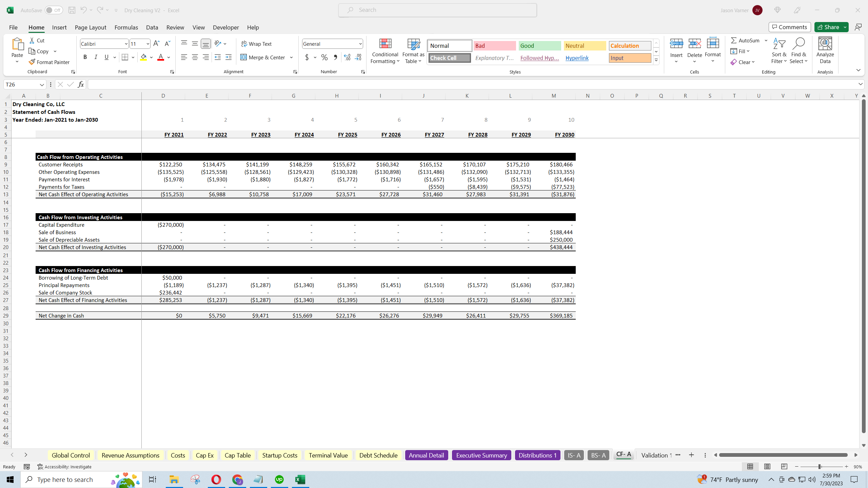Open the Debt Schedule sheet tab
The width and height of the screenshot is (868, 488).
(378, 455)
